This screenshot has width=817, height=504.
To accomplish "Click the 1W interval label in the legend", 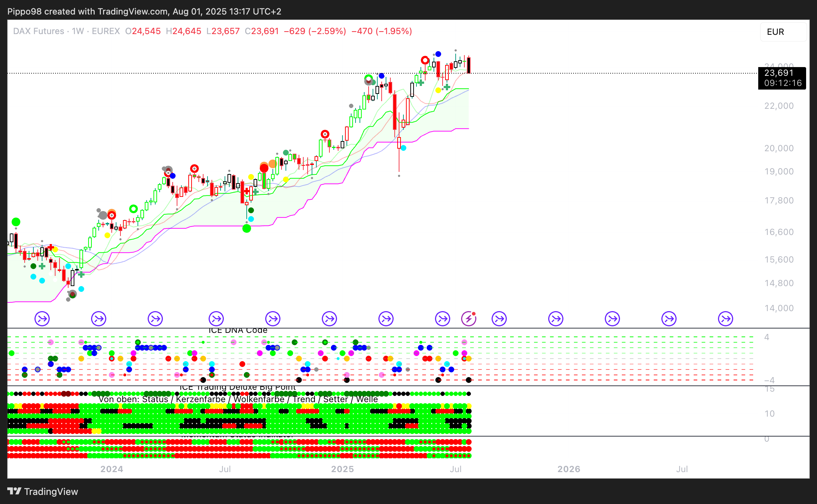I will [78, 31].
